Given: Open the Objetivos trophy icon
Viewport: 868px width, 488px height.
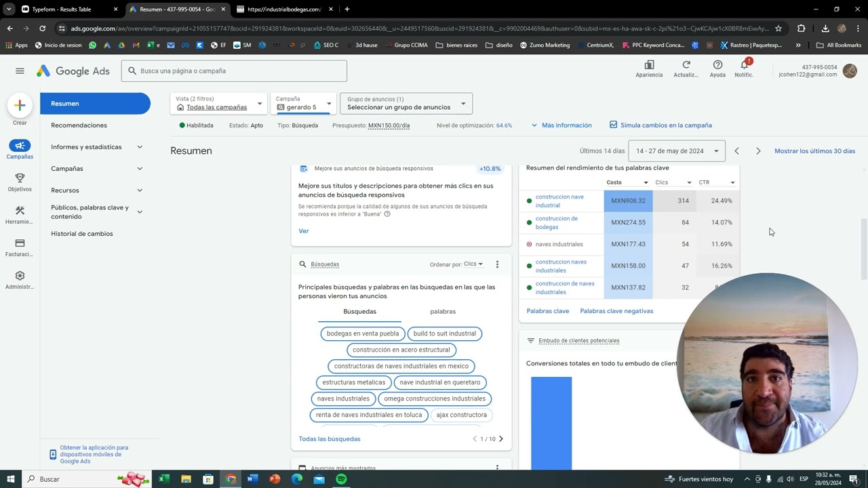Looking at the screenshot, I should 20,178.
